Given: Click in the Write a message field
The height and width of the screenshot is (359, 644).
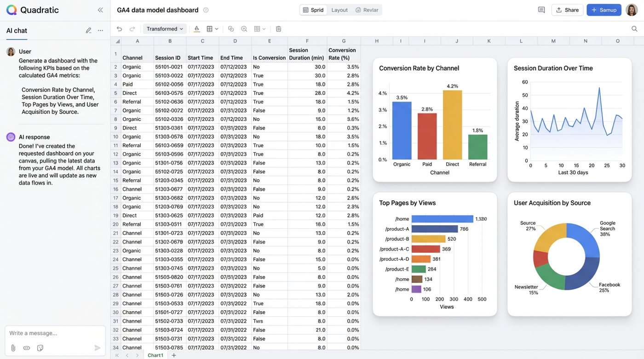Looking at the screenshot, I should pyautogui.click(x=55, y=333).
